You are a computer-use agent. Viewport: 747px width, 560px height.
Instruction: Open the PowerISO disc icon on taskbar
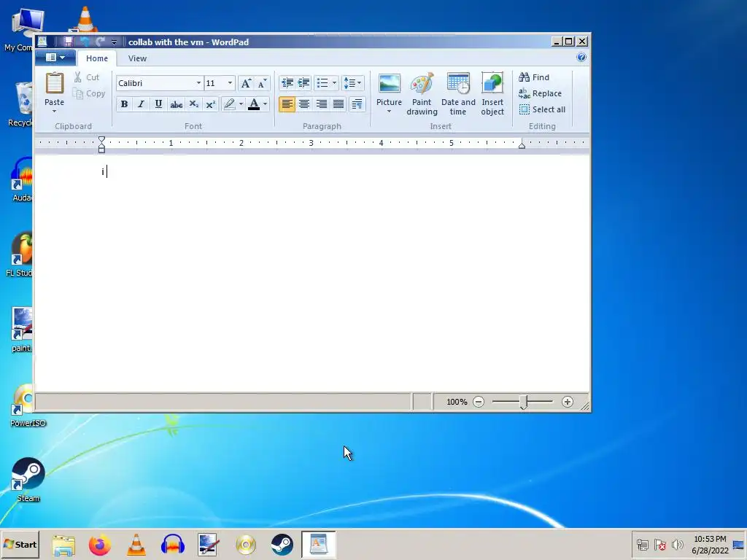(246, 545)
